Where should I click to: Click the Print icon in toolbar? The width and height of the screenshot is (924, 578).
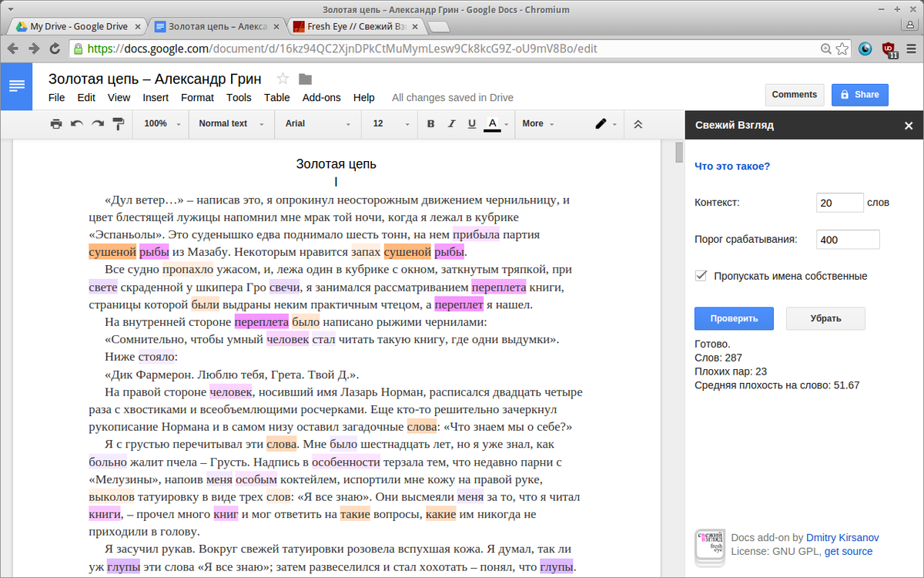point(56,124)
